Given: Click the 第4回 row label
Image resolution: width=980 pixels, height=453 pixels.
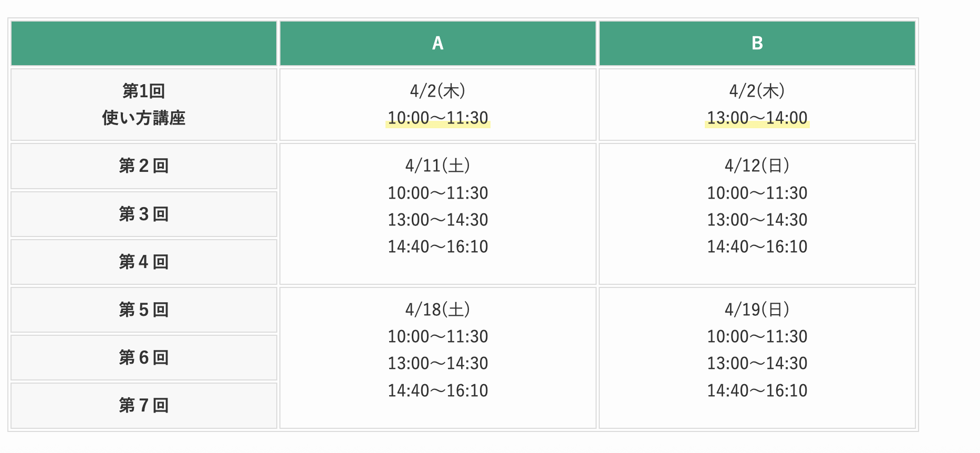Looking at the screenshot, I should (x=143, y=262).
